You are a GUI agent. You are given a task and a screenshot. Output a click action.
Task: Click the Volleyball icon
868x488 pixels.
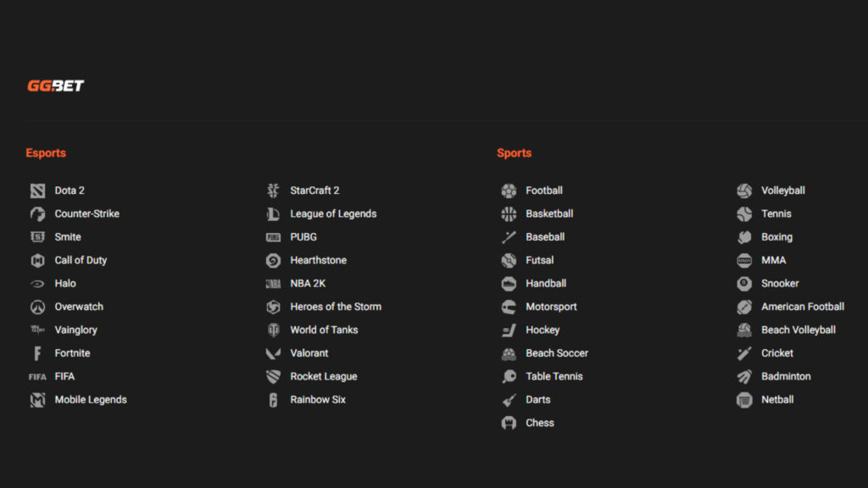click(x=744, y=191)
